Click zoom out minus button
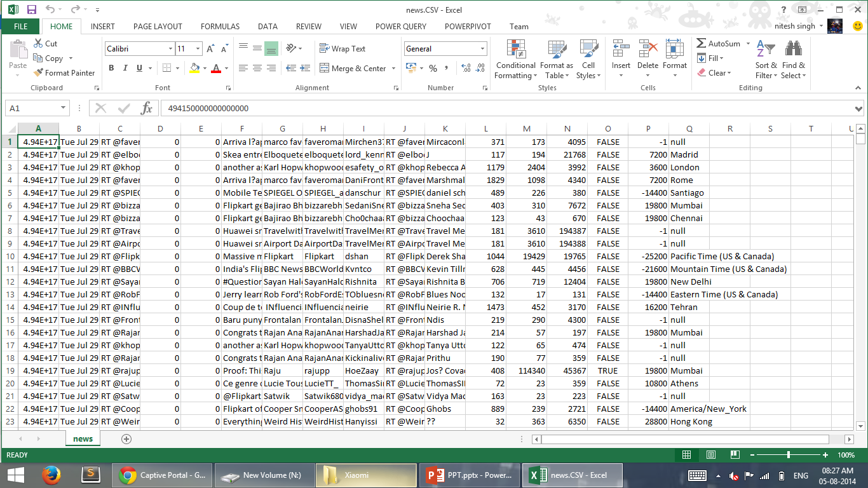The height and width of the screenshot is (488, 868). 752,455
